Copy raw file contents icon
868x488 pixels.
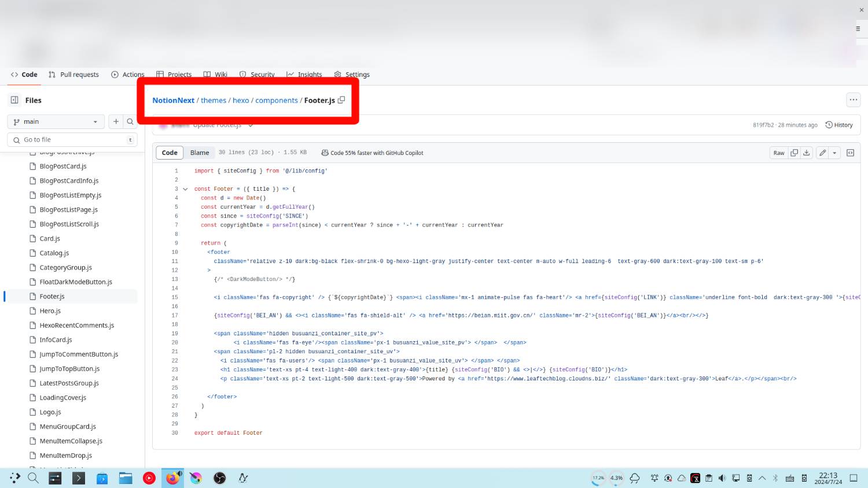tap(795, 153)
